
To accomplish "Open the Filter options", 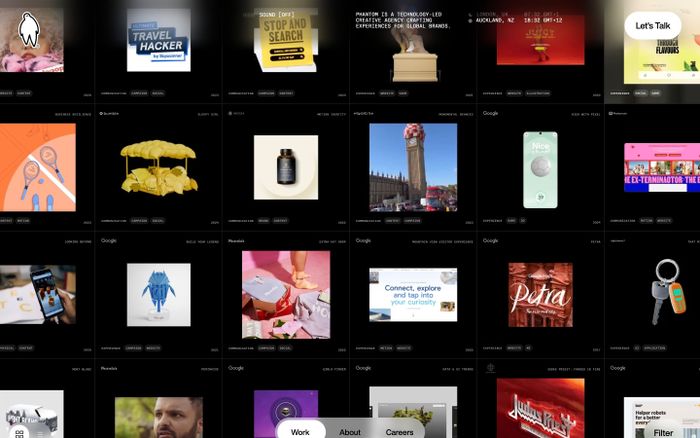I will (x=664, y=432).
